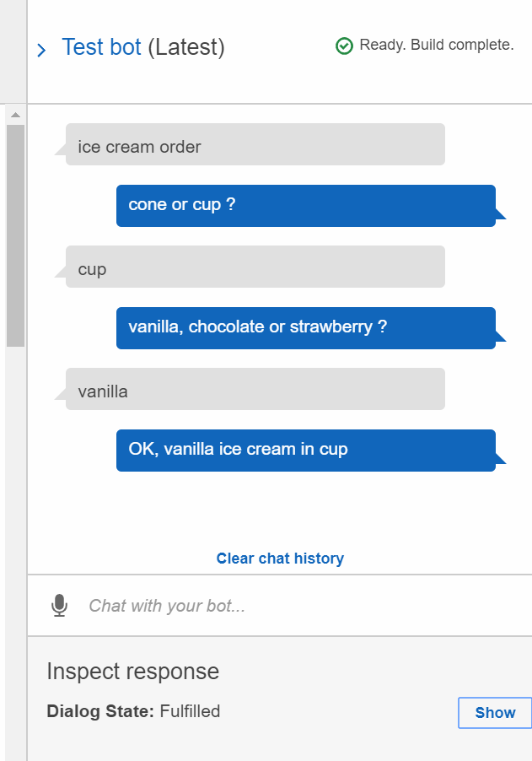The image size is (532, 761).
Task: Click the Dialog State: Fulfilled label
Action: 133,711
